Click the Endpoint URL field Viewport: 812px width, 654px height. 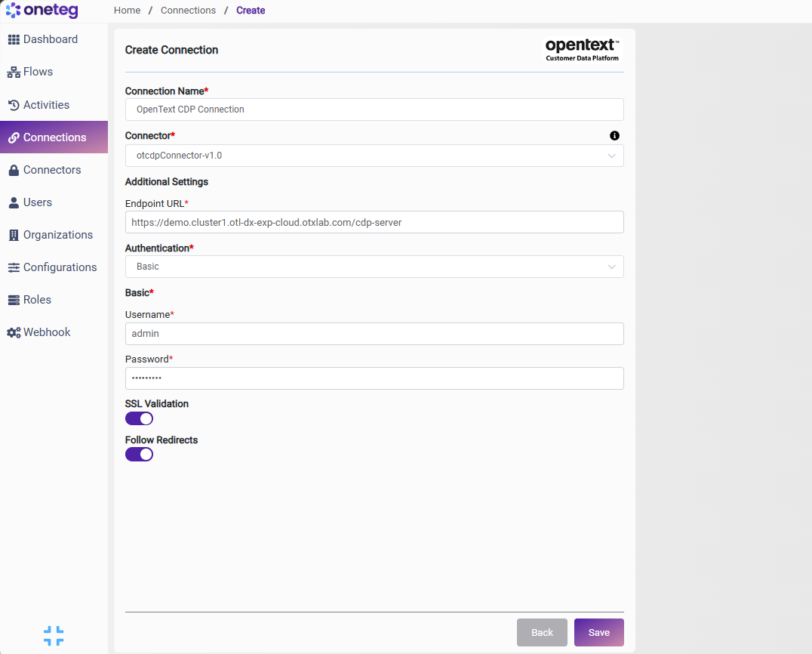pos(374,222)
